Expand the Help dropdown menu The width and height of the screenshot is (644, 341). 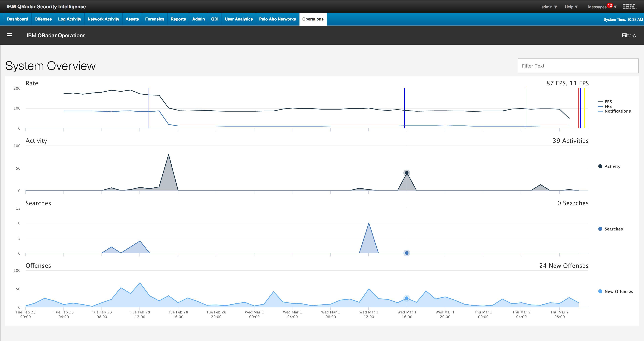click(x=571, y=7)
